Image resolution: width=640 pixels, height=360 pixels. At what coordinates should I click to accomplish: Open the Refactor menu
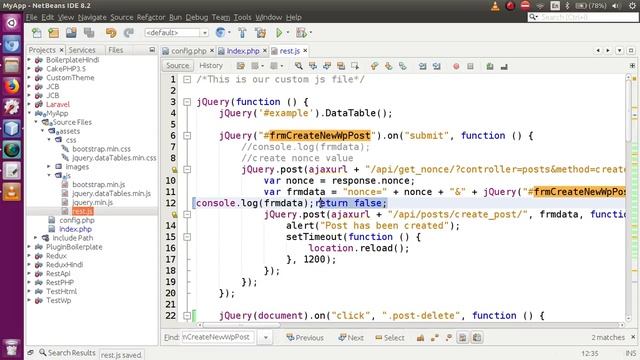[x=151, y=17]
